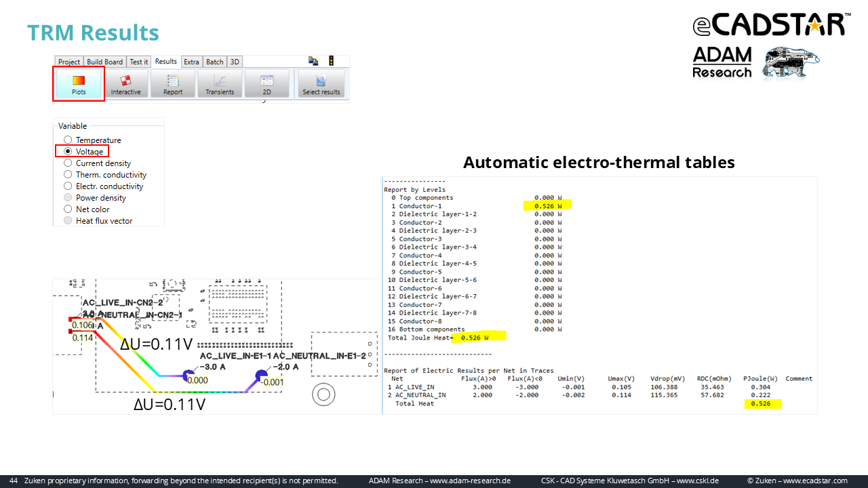868x488 pixels.
Task: Open the 3D tab
Action: point(235,62)
